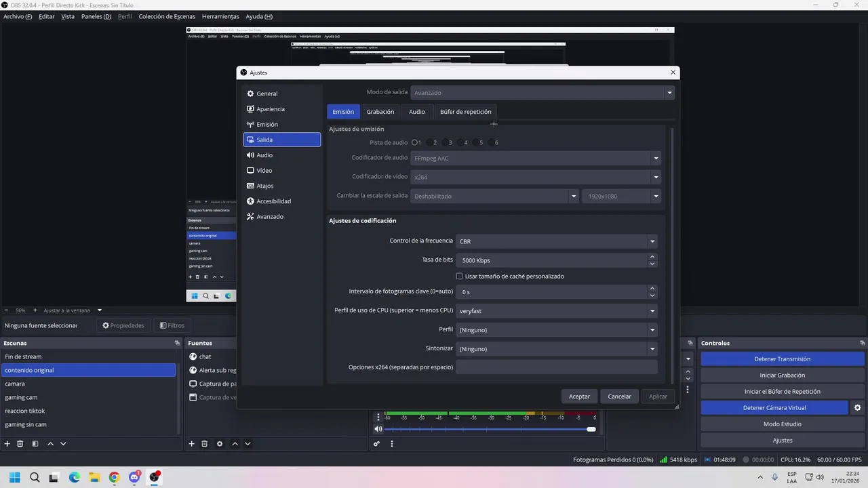Move source up in Fuentes panel
This screenshot has width=868, height=488.
(x=235, y=444)
